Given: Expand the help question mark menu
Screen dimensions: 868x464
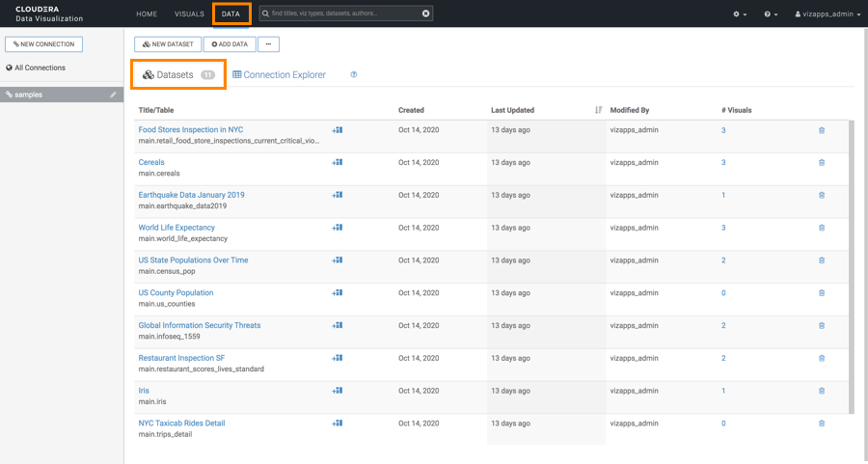Looking at the screenshot, I should 771,14.
